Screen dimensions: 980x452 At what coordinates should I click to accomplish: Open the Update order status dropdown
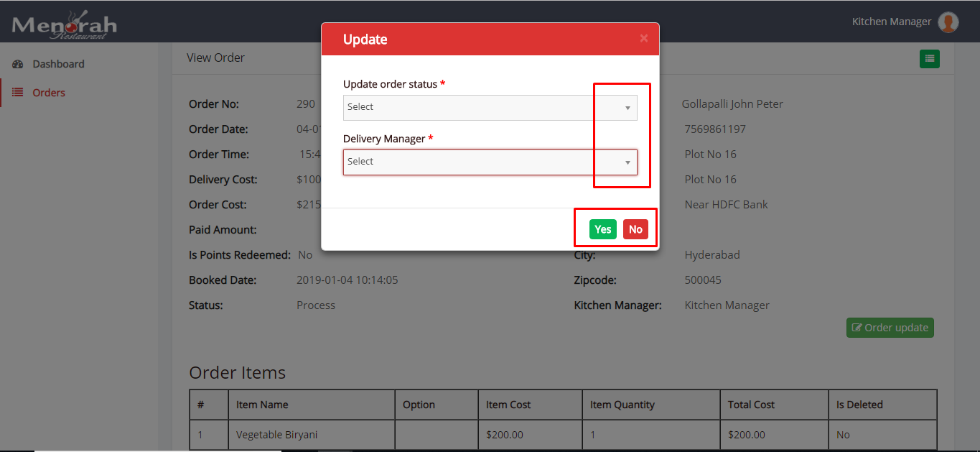490,108
